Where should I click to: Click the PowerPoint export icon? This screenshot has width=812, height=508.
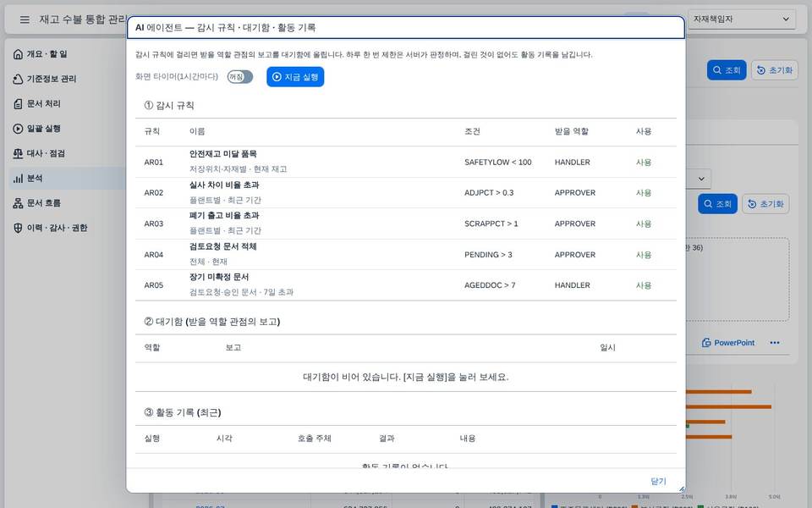click(706, 343)
